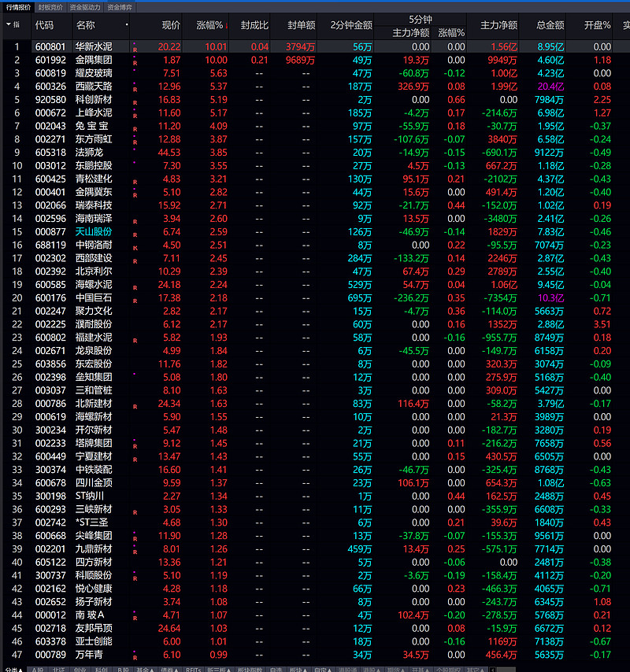Click the 现价 column header
Image resolution: width=630 pixels, height=672 pixels.
(x=171, y=25)
